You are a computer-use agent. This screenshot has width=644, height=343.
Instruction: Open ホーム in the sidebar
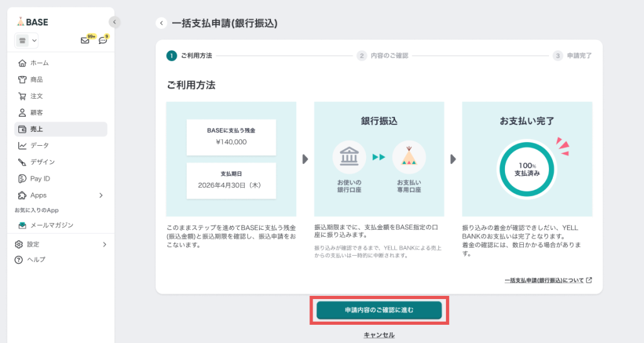39,63
